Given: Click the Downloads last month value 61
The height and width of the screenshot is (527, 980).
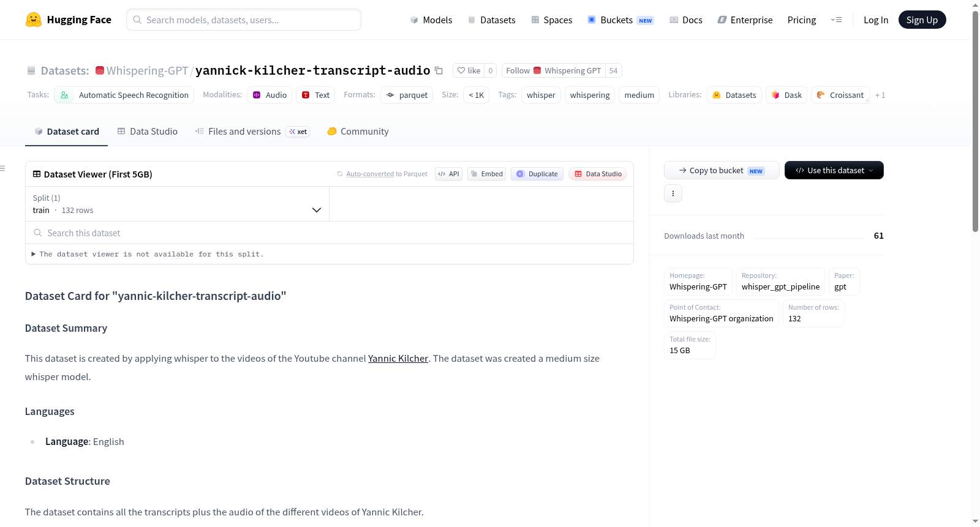Looking at the screenshot, I should (x=878, y=236).
